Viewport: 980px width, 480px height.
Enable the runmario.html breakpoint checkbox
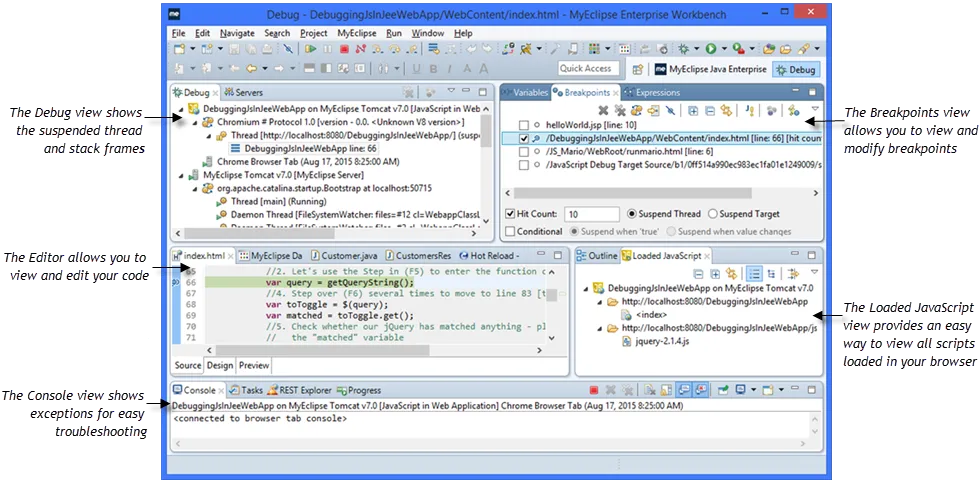pyautogui.click(x=524, y=151)
